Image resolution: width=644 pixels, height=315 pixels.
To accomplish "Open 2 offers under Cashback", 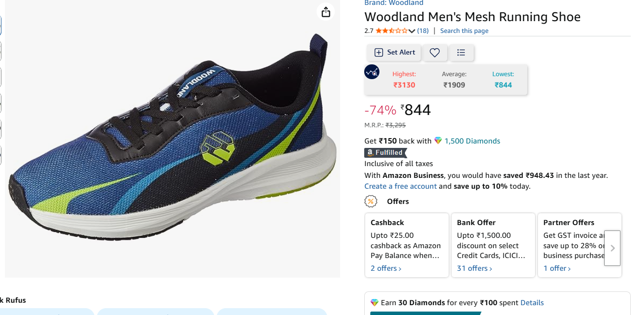I will [386, 268].
